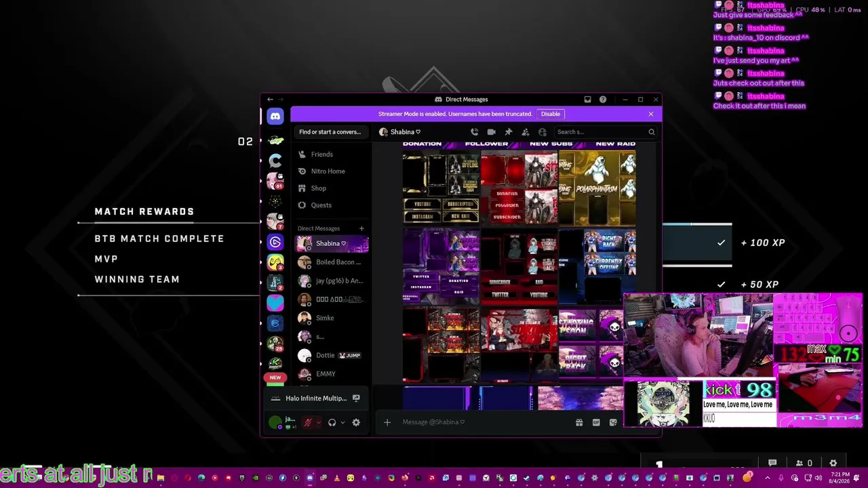The height and width of the screenshot is (488, 868).
Task: Open Discord user settings gear
Action: pos(356,422)
